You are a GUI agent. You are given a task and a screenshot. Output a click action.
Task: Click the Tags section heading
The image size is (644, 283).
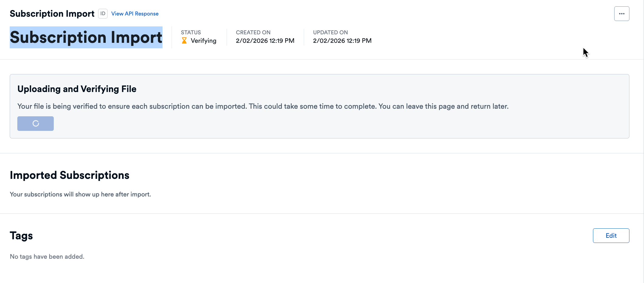click(x=21, y=235)
